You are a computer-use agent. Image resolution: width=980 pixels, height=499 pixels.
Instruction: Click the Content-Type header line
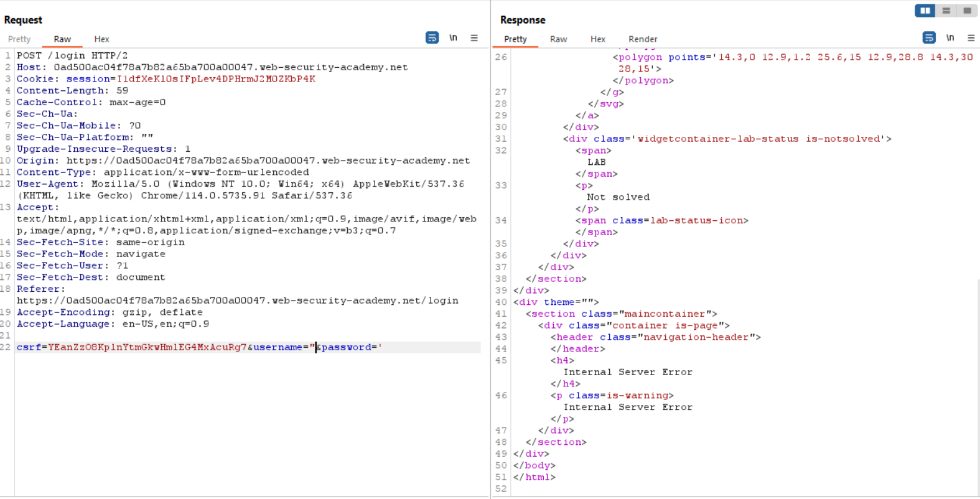click(163, 172)
